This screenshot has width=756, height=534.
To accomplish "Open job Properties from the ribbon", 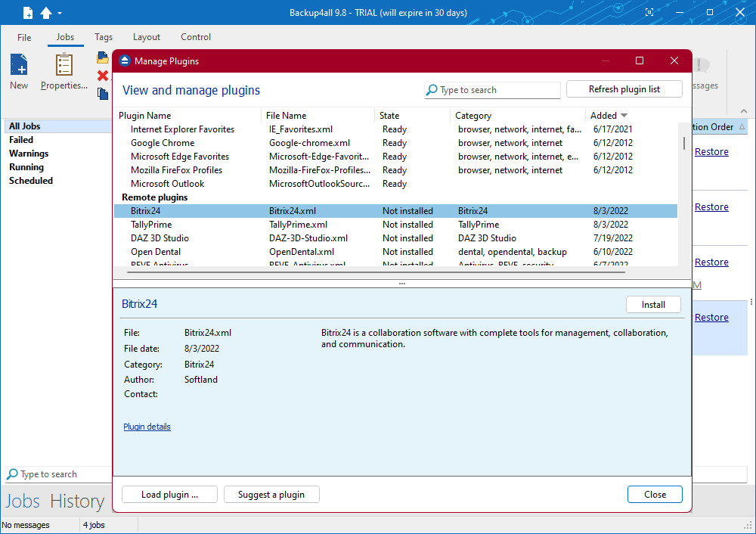I will pos(64,71).
